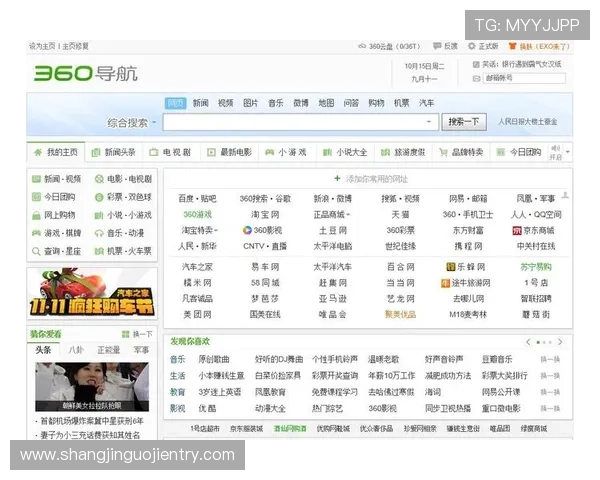Screen dimensions: 600x480
Task: Click the 小说大全 book icon
Action: point(327,152)
